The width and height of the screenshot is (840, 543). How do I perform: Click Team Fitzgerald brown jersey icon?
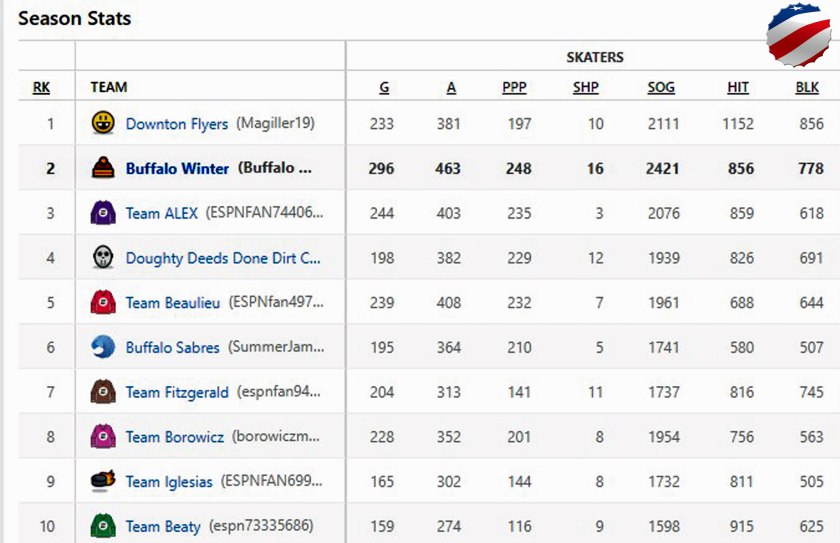(102, 392)
